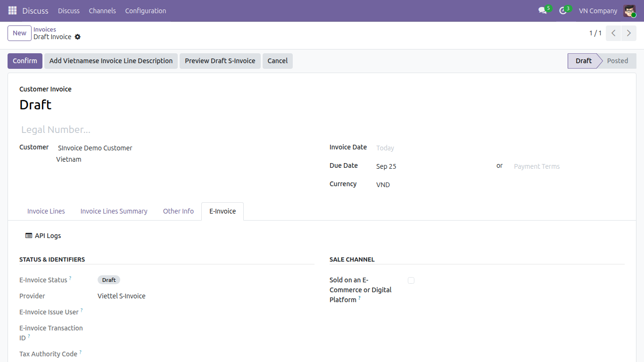Open the Due Date picker

pyautogui.click(x=432, y=166)
